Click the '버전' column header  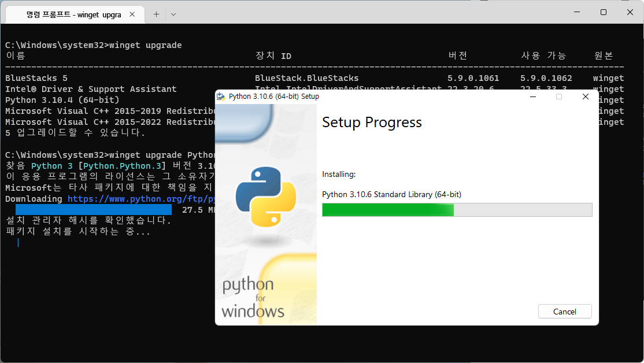pyautogui.click(x=457, y=55)
